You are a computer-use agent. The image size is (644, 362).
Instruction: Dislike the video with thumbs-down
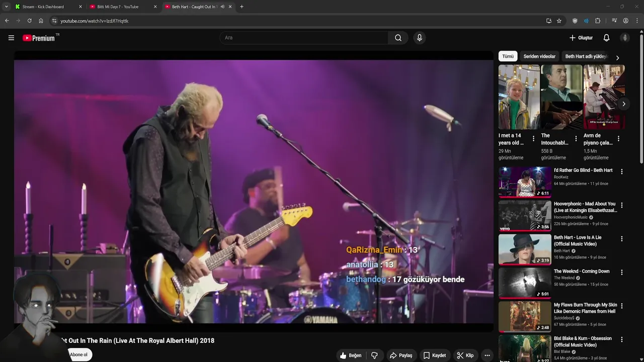[x=374, y=355]
